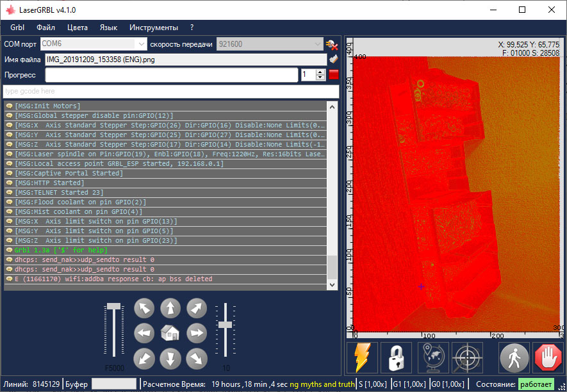Open the Инструменты menu
This screenshot has width=567, height=392.
pos(154,28)
